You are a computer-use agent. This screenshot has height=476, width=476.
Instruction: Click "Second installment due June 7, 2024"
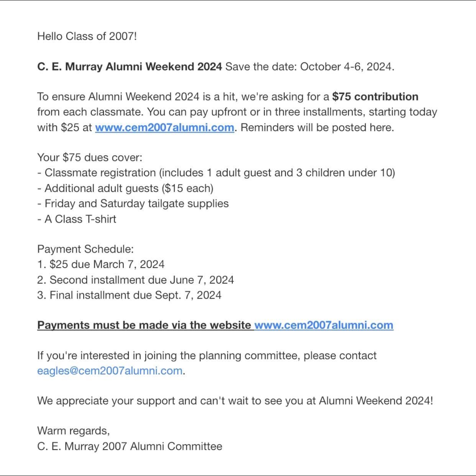(x=135, y=280)
